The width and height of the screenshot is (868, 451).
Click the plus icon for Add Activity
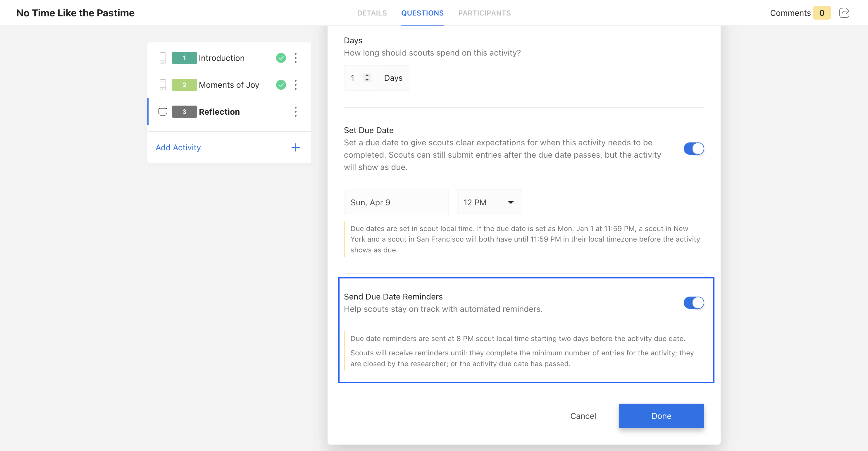coord(295,148)
